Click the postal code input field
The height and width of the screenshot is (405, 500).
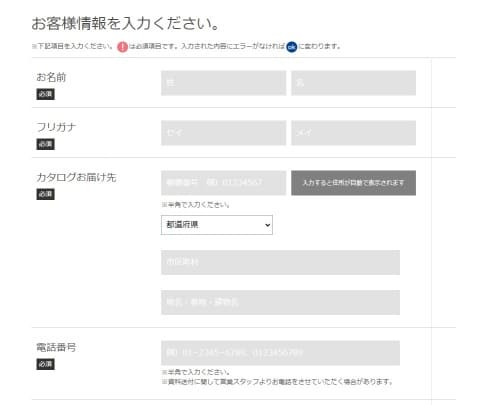pyautogui.click(x=223, y=183)
